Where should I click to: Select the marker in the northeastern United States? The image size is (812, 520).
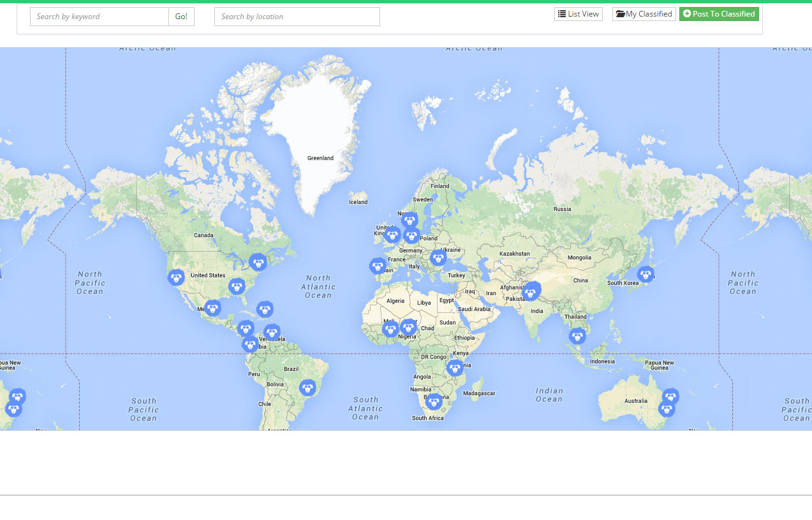(x=258, y=262)
